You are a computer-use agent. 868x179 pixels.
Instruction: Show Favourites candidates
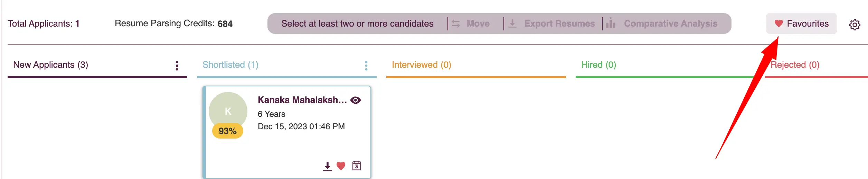point(801,23)
